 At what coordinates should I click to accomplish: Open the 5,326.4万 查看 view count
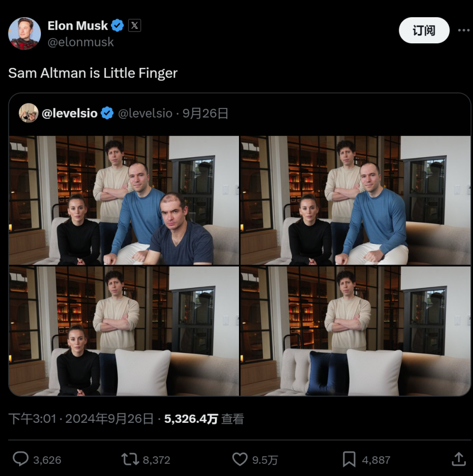[x=204, y=419]
